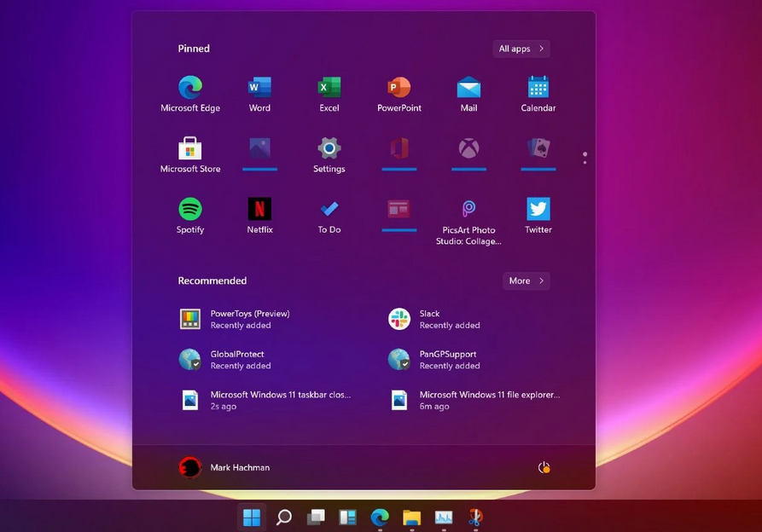Open Widgets panel from taskbar
Viewport: 762px width, 532px height.
pyautogui.click(x=347, y=518)
